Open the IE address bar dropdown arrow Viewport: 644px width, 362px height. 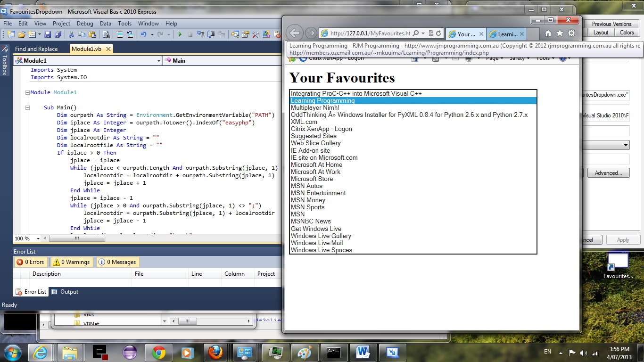(423, 33)
